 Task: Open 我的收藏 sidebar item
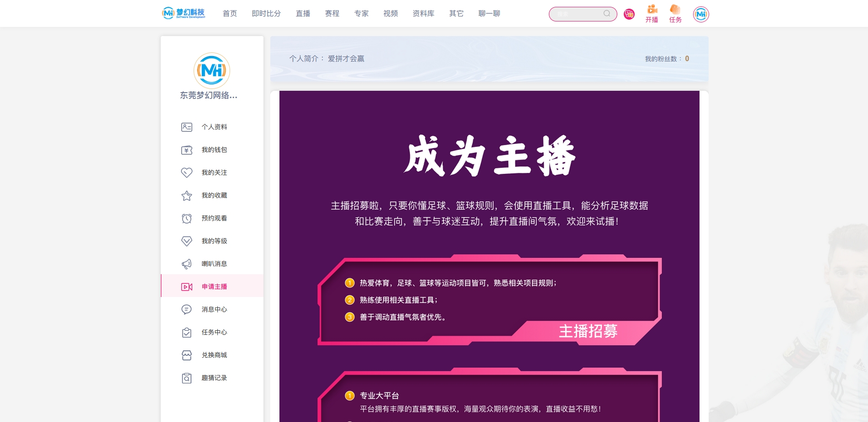(x=212, y=195)
